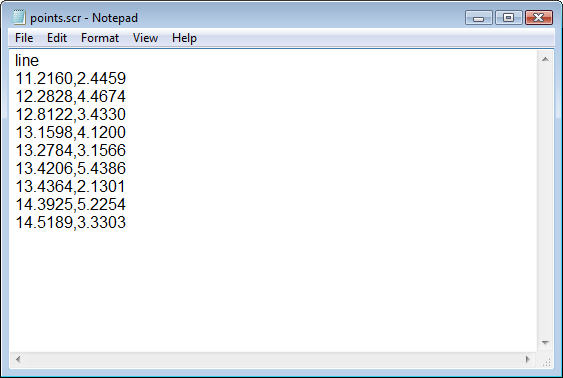Click the vertical scrollbar up arrow
This screenshot has height=378, width=563.
(545, 59)
